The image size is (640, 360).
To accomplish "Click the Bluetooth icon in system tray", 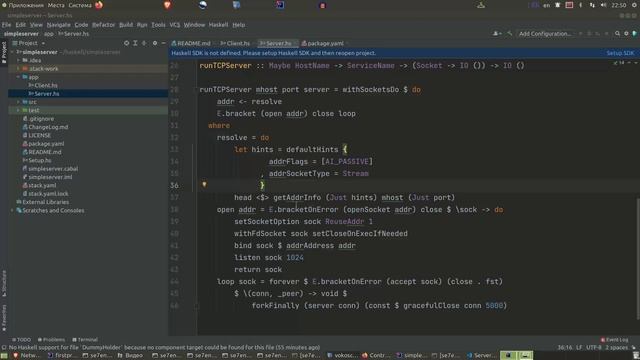I will (x=581, y=5).
